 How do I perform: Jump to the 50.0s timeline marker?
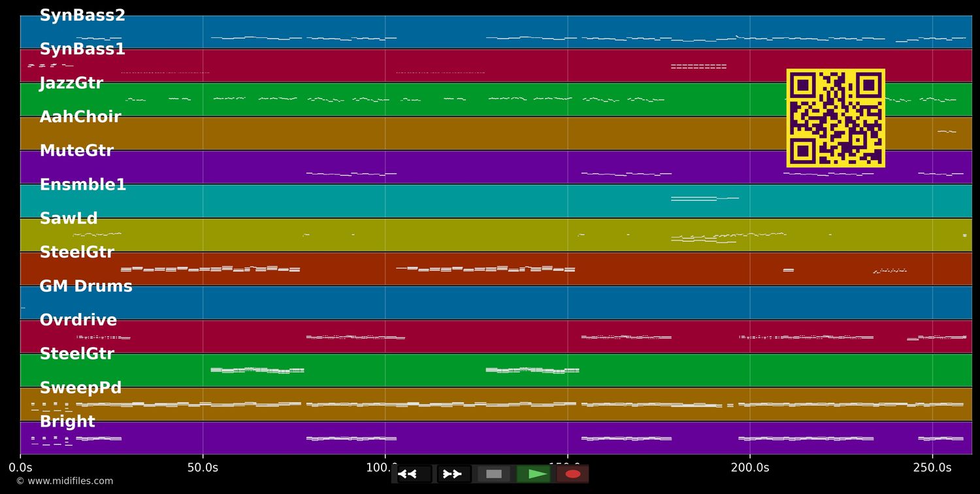(203, 468)
